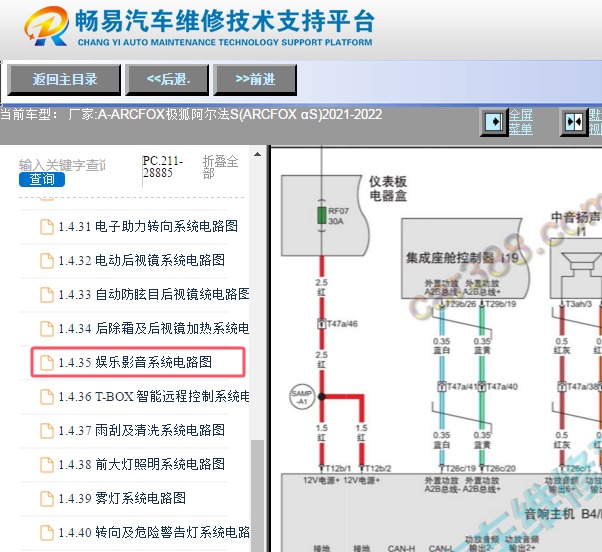Click the current vehicle text ARCFOX αS 2021-2022
This screenshot has height=552, width=602.
(x=240, y=114)
